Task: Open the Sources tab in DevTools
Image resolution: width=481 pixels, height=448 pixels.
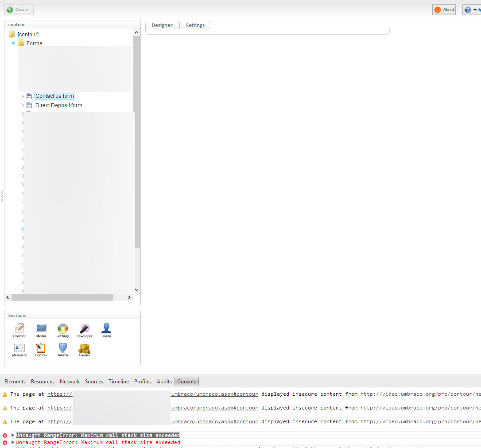Action: (x=94, y=382)
